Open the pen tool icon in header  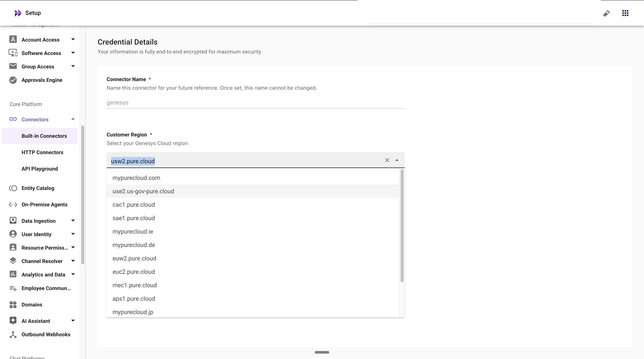pos(607,13)
